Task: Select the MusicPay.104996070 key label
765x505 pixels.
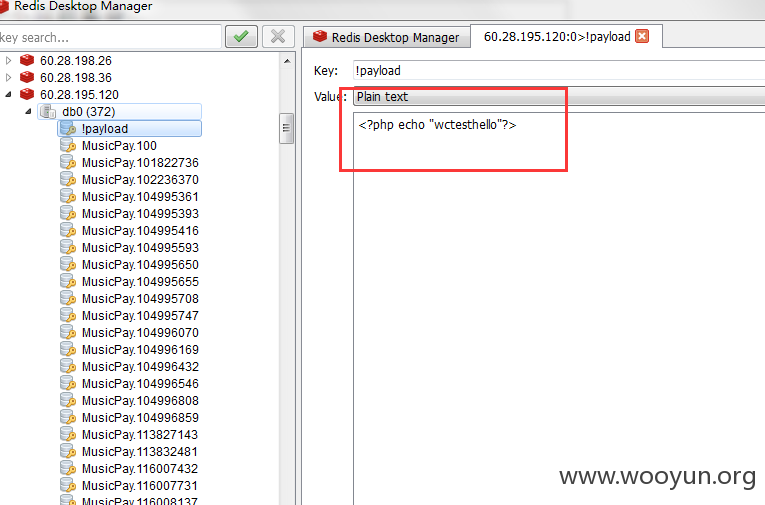Action: (x=140, y=333)
